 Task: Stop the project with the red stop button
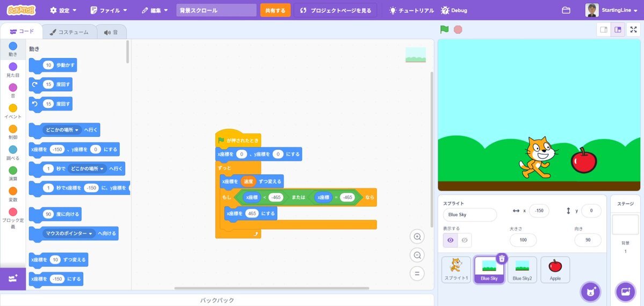458,30
